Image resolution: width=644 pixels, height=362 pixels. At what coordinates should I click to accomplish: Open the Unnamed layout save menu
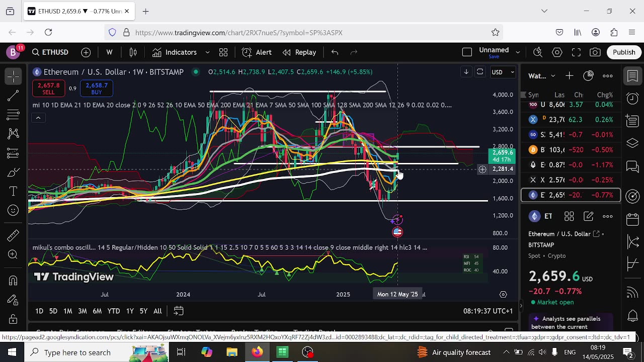tap(499, 52)
